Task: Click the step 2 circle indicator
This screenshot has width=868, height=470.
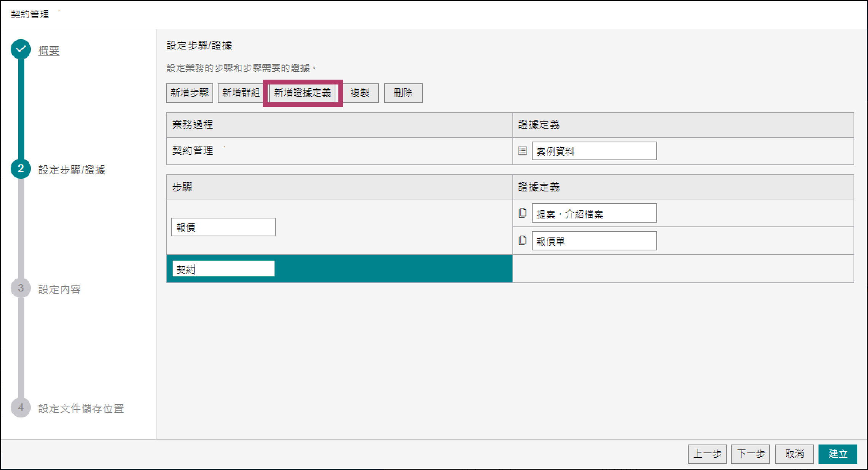Action: click(21, 169)
